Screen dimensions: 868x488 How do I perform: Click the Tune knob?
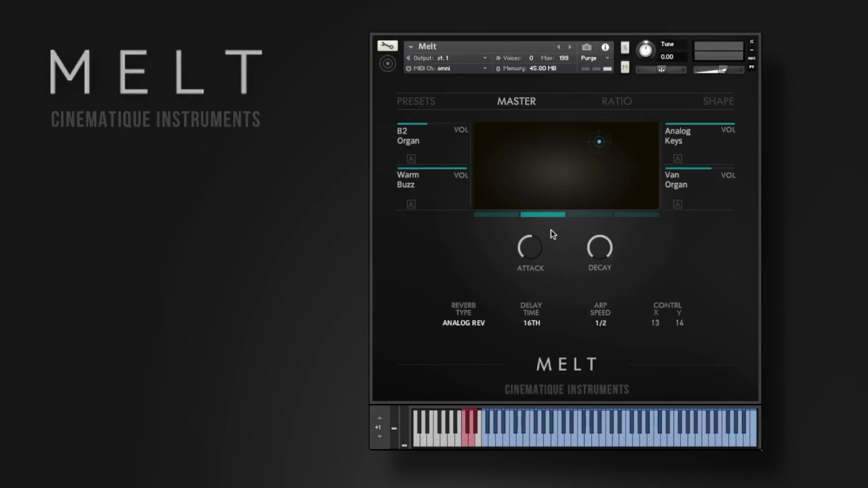[646, 49]
